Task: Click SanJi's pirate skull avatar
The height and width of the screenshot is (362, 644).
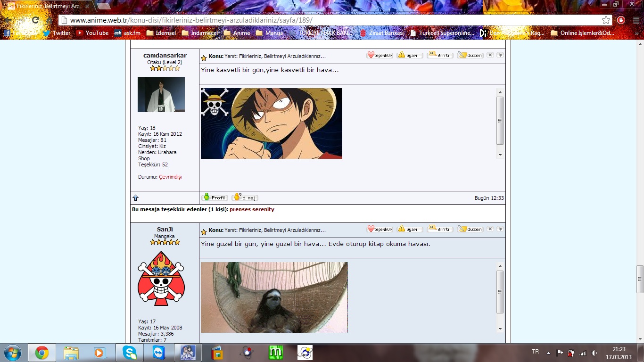Action: [x=161, y=279]
